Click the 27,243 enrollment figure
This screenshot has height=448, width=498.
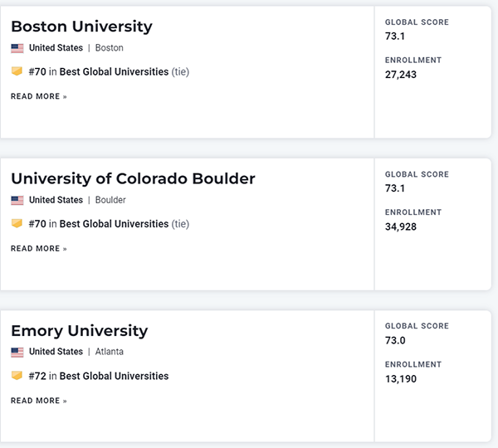pos(401,75)
